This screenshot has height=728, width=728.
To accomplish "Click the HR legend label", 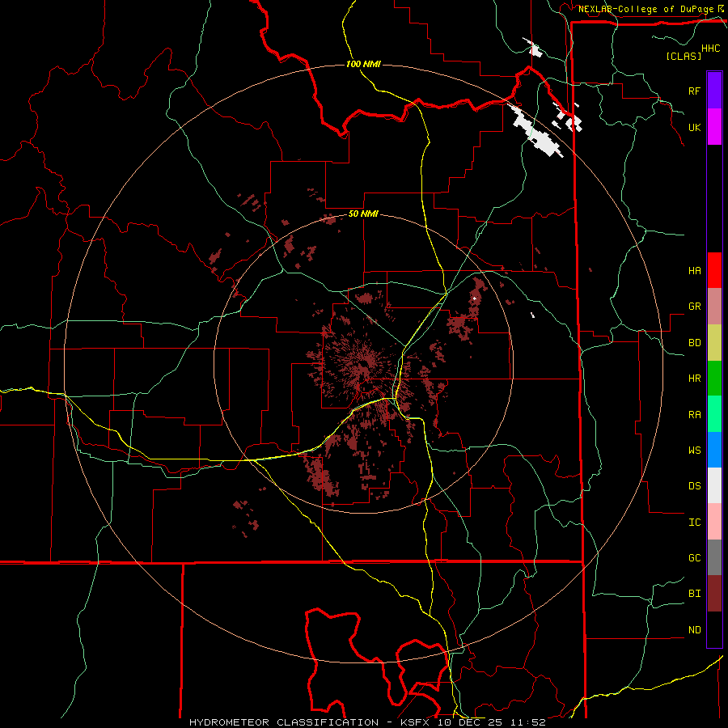I will [x=694, y=379].
